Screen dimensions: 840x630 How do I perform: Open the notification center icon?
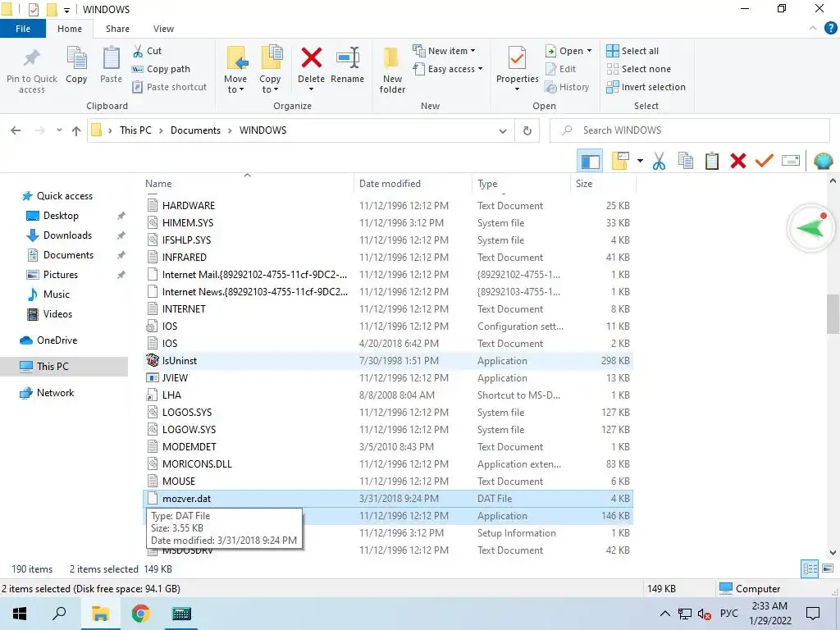[813, 614]
